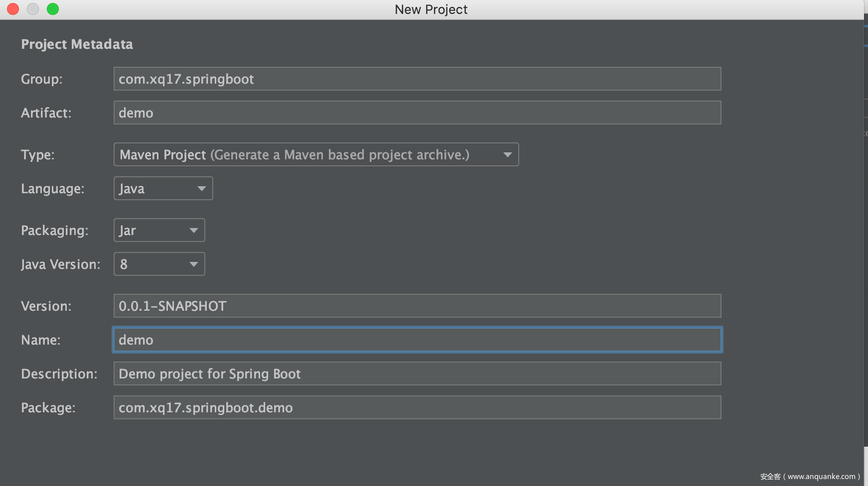Viewport: 868px width, 486px height.
Task: Click the Description label
Action: point(59,374)
